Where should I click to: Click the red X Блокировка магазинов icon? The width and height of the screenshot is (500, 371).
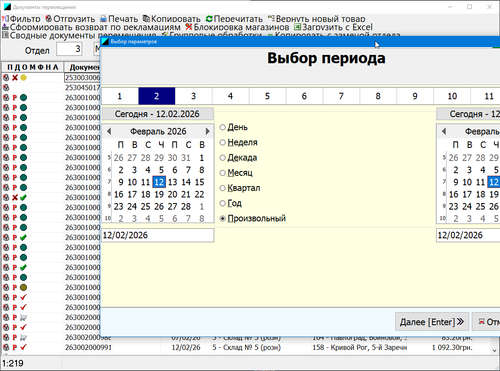coord(189,27)
